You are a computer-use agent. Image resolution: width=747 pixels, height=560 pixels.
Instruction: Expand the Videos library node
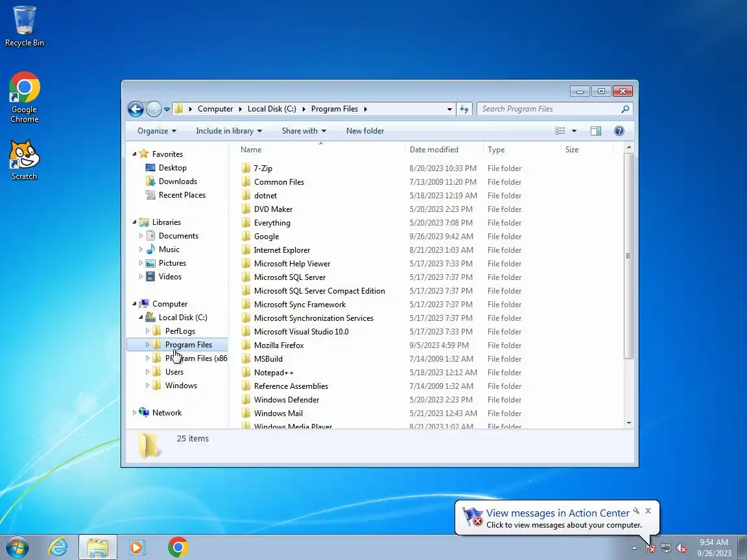[141, 276]
